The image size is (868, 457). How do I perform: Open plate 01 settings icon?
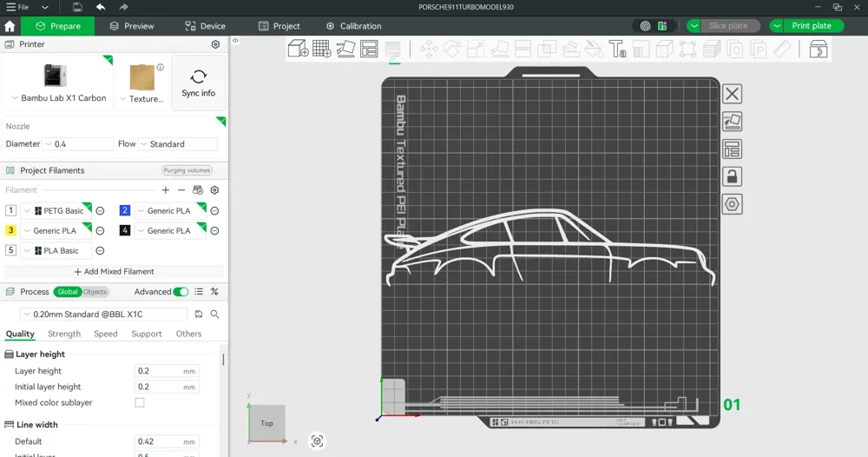pyautogui.click(x=732, y=204)
